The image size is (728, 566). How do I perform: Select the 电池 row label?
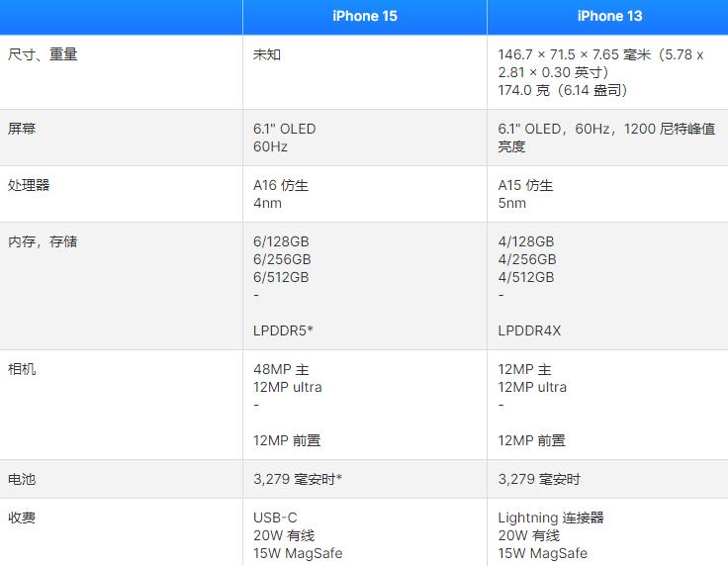click(x=22, y=479)
